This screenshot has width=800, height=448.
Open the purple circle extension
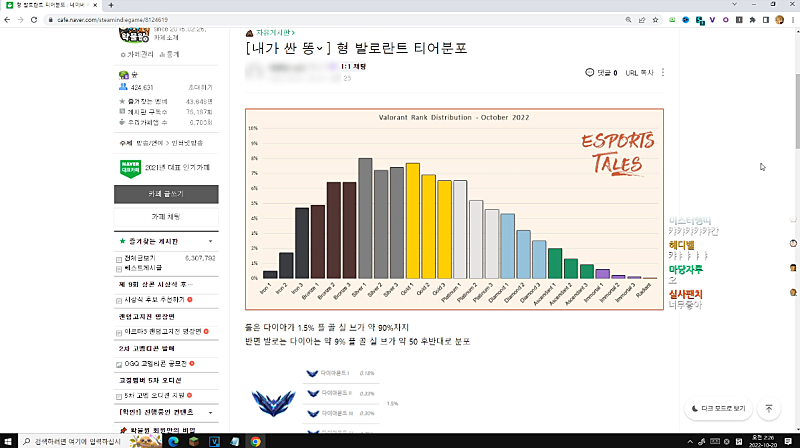click(x=726, y=20)
